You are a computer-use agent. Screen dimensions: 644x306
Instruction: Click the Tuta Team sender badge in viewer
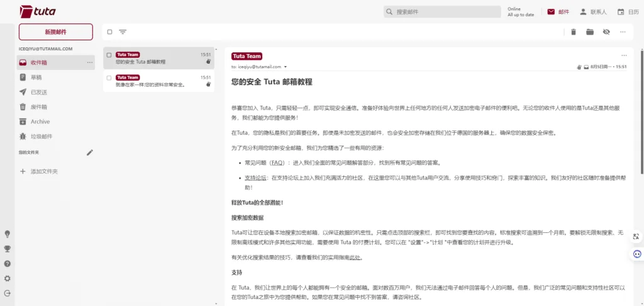point(247,56)
